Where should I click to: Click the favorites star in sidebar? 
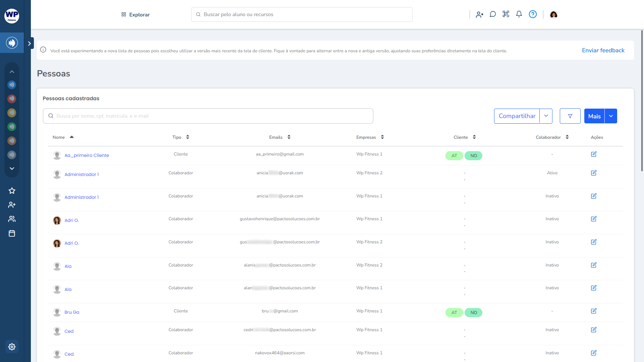(12, 191)
